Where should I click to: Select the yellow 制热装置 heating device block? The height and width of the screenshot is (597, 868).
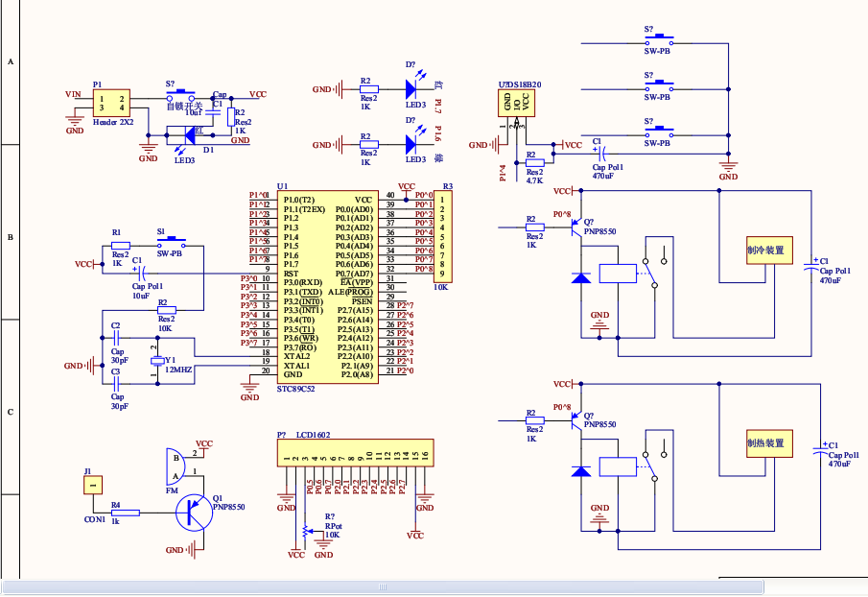pos(769,443)
